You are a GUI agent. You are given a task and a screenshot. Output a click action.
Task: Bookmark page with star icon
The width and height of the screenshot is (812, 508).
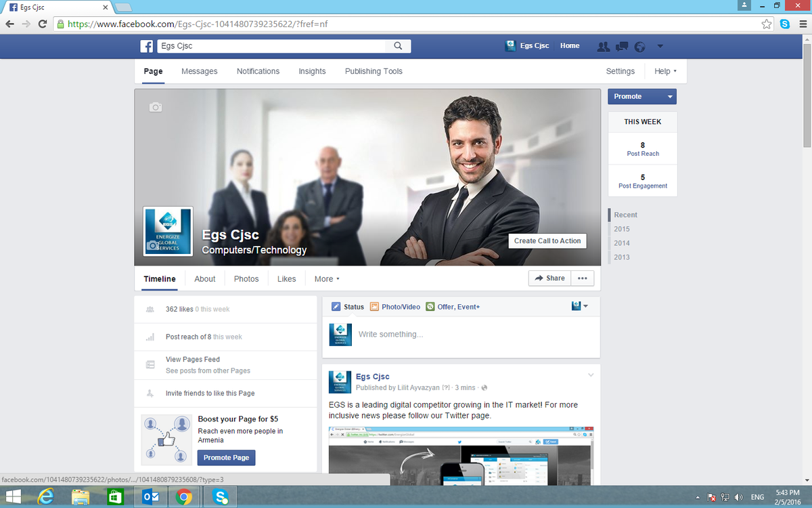click(767, 24)
